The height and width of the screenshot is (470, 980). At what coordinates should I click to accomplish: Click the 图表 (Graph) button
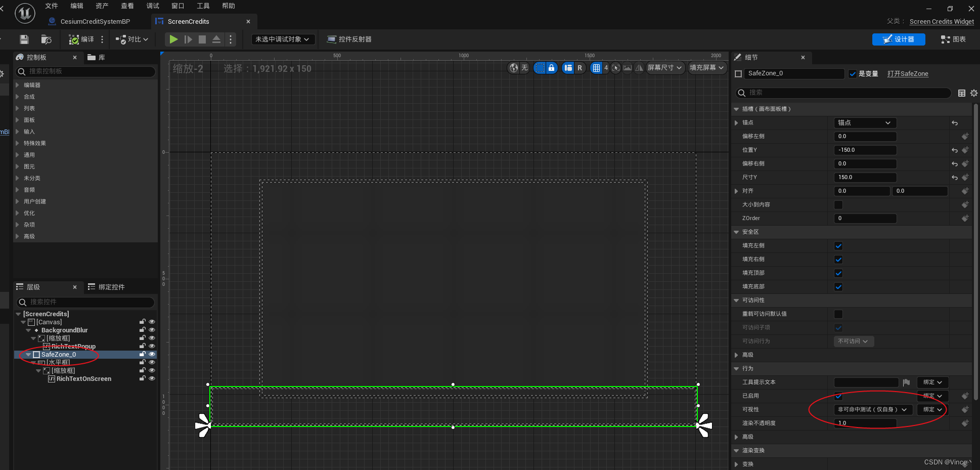(954, 39)
